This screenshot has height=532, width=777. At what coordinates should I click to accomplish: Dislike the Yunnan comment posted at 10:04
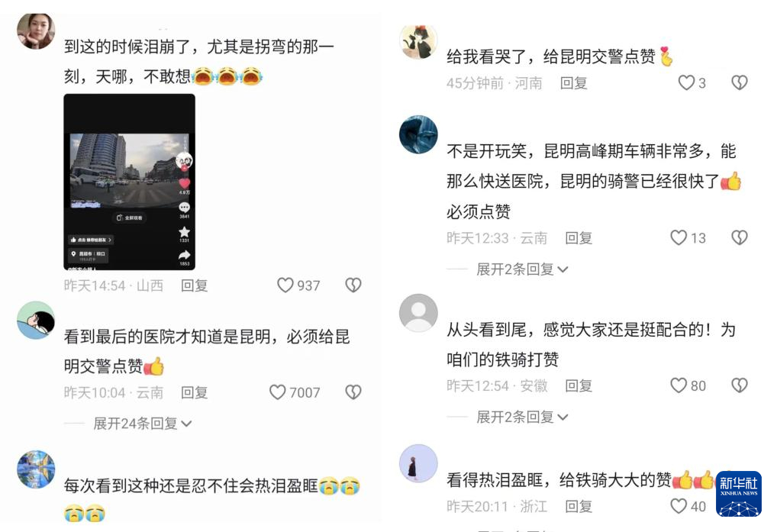click(x=353, y=392)
